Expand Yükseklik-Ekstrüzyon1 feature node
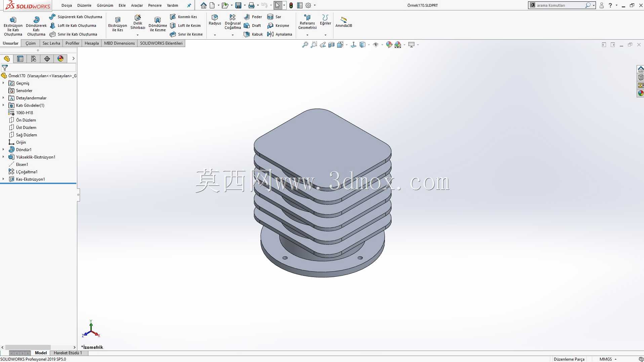The height and width of the screenshot is (362, 644). [x=3, y=157]
